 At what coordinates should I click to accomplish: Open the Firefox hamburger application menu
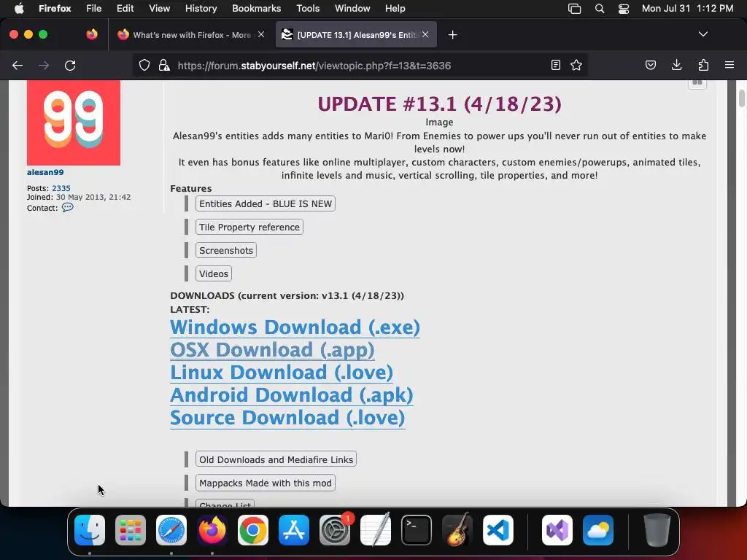[729, 65]
